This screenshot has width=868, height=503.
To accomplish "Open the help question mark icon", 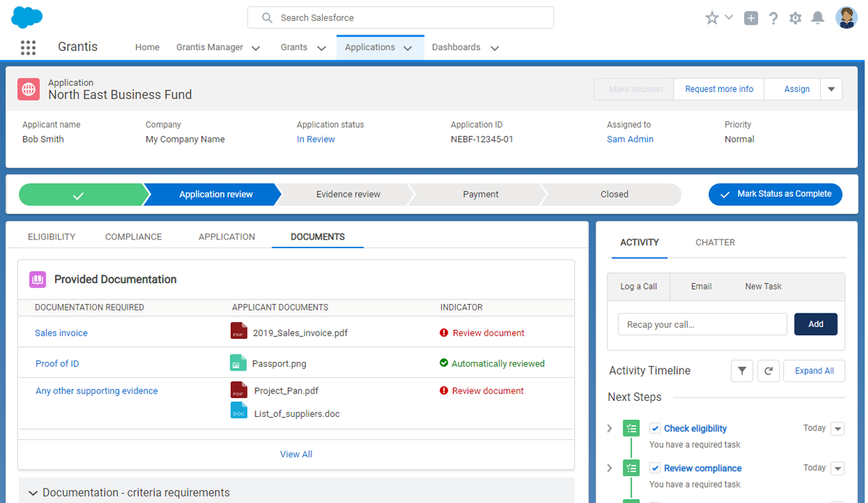I will (773, 18).
